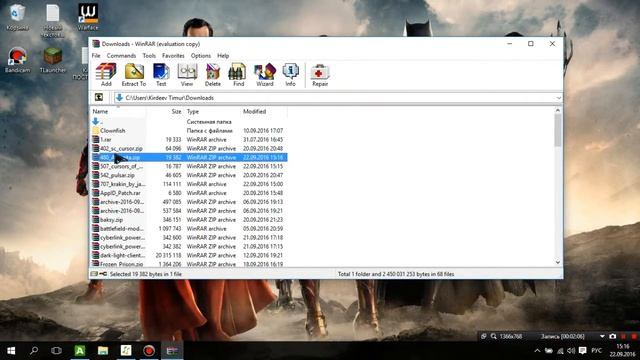The height and width of the screenshot is (360, 640).
Task: Open Task View on the taskbar
Action: (x=56, y=351)
